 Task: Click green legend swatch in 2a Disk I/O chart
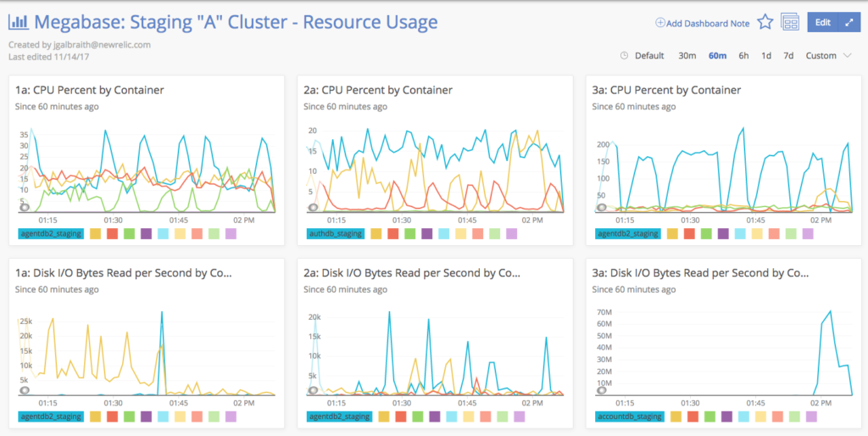tap(417, 416)
